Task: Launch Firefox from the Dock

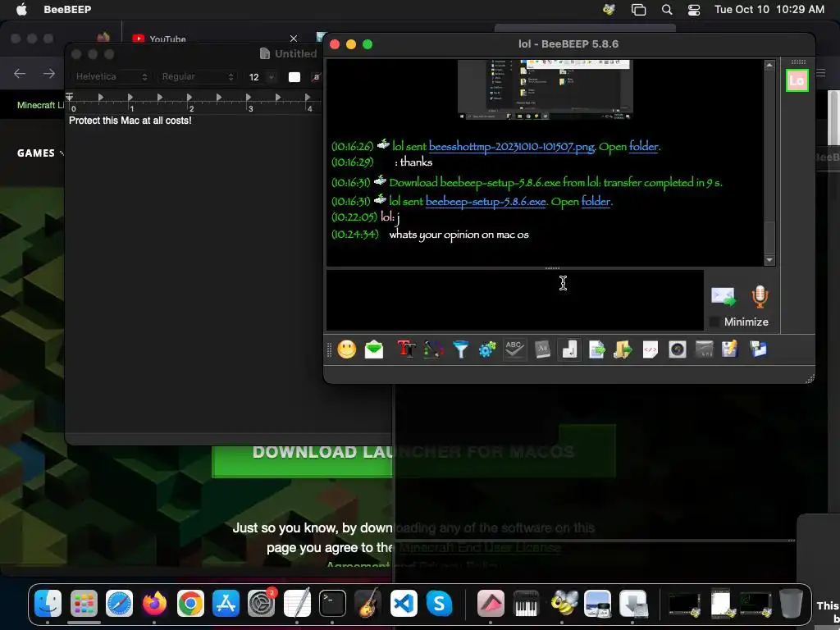Action: (154, 604)
